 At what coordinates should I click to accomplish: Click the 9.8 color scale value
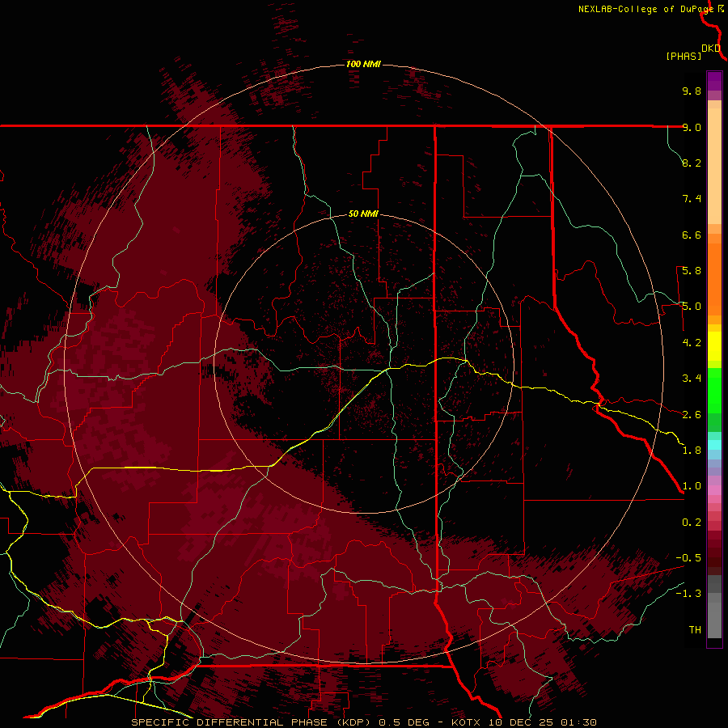click(692, 91)
